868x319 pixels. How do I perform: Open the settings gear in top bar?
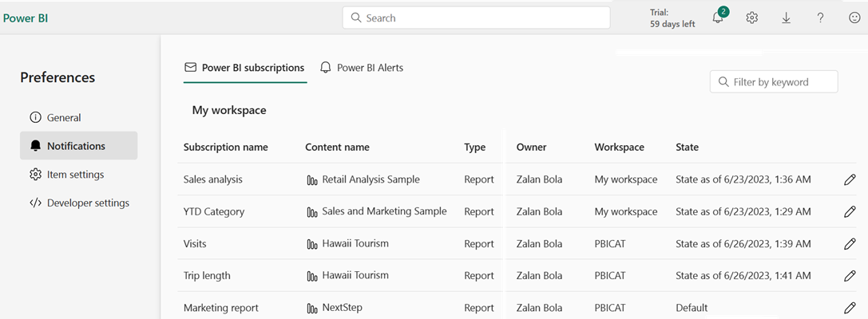click(x=751, y=18)
